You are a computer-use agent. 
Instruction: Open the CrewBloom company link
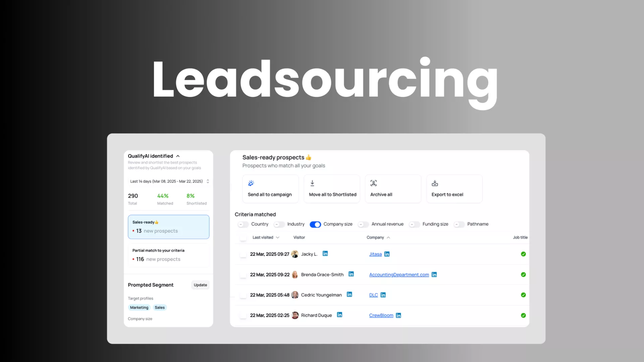(381, 315)
